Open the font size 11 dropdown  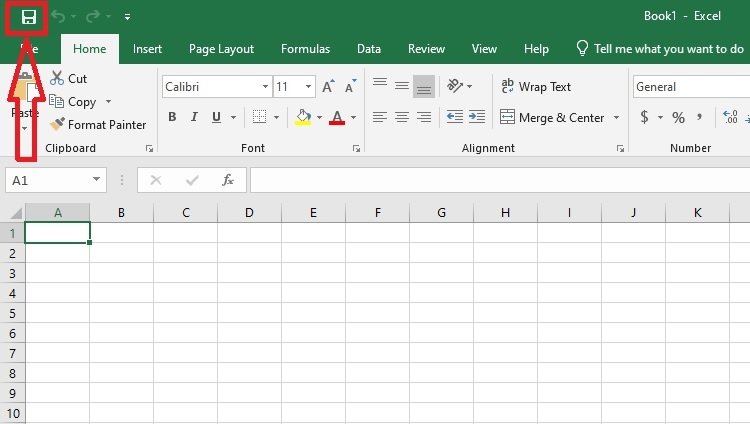[x=309, y=87]
